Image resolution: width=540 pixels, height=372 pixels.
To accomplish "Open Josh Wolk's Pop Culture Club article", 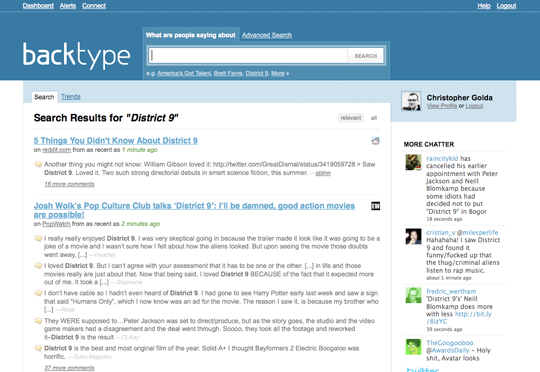I will click(194, 210).
